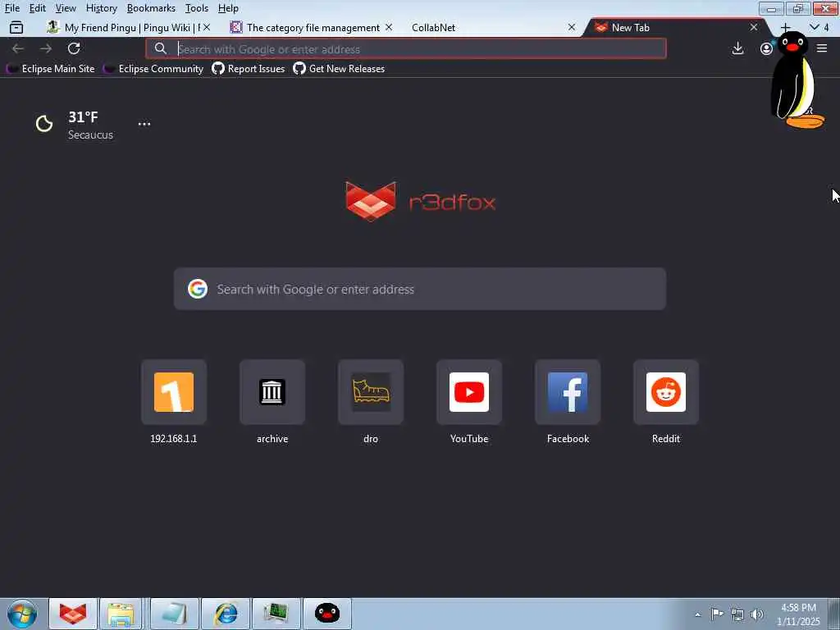The height and width of the screenshot is (630, 840).
Task: Click the Pingu taskbar icon
Action: coord(326,614)
